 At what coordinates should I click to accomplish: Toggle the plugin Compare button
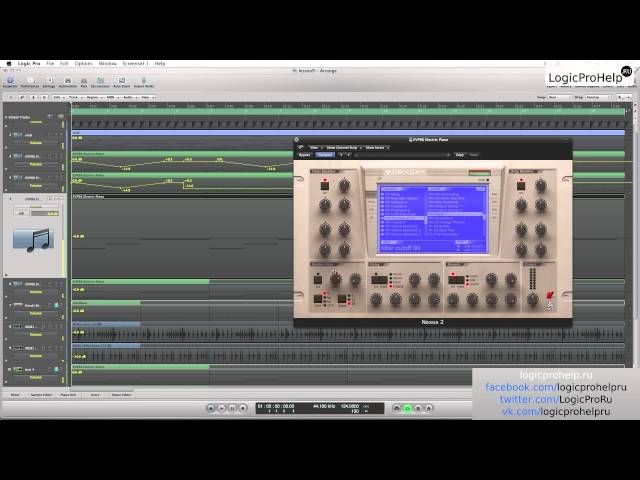325,155
